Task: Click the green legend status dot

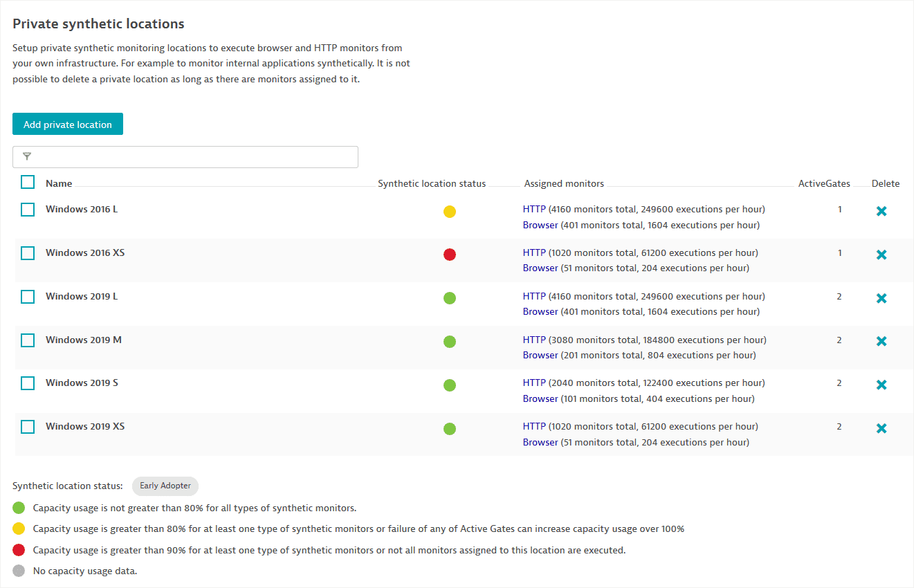Action: coord(19,508)
